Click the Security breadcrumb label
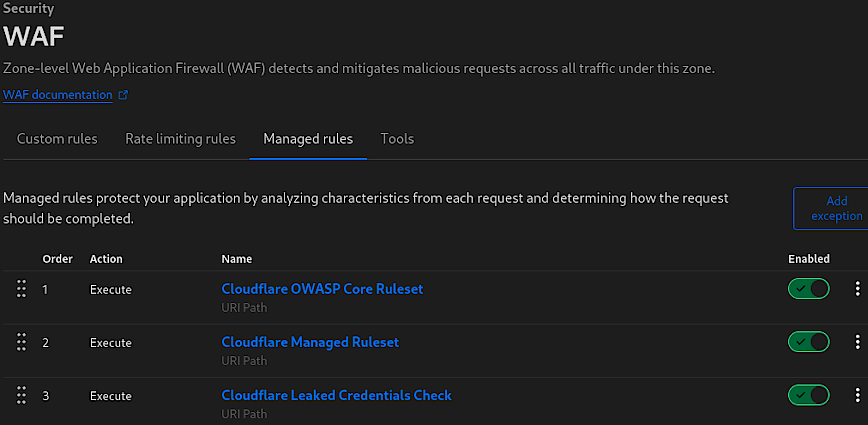The height and width of the screenshot is (425, 868). 28,8
